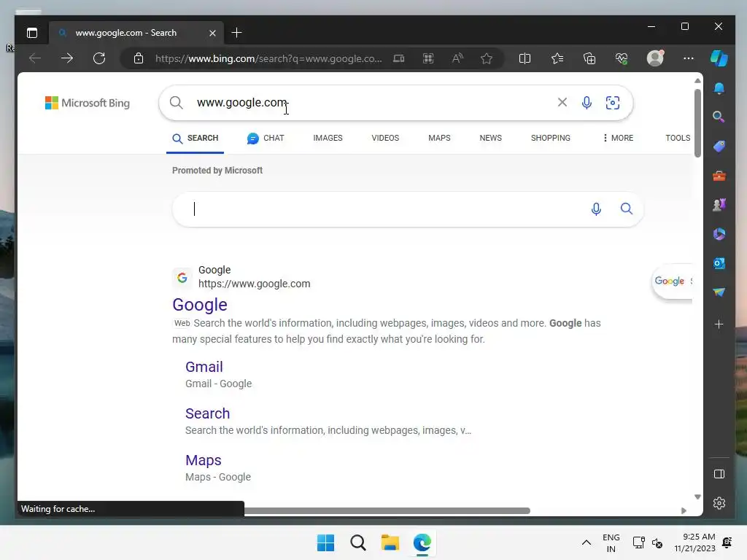747x560 pixels.
Task: Open the app available icon in address bar
Action: click(399, 58)
